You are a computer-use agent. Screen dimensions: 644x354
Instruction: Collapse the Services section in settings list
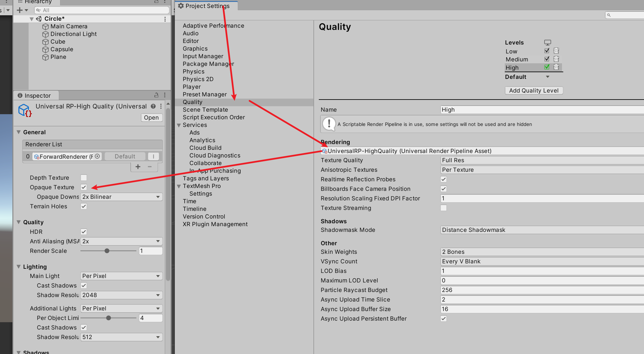(179, 125)
